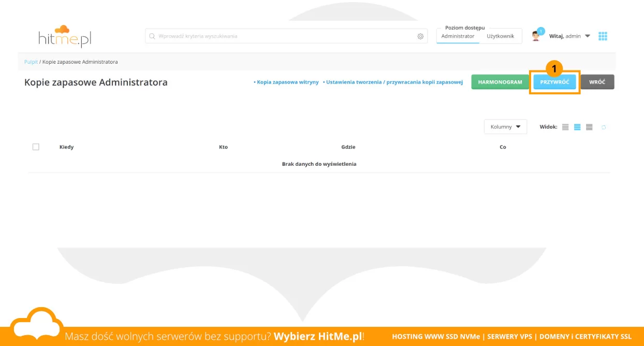Sort by the Kiedy column header
The image size is (644, 346).
point(66,147)
